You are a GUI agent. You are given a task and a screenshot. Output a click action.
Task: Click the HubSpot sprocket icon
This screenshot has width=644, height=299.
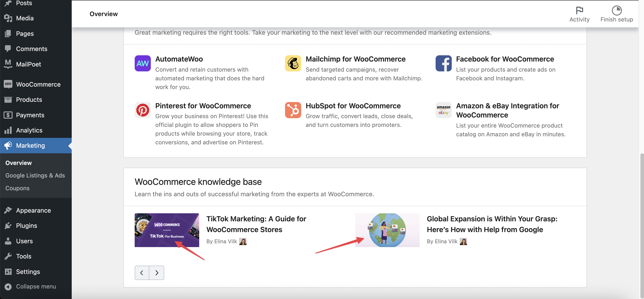tap(293, 110)
